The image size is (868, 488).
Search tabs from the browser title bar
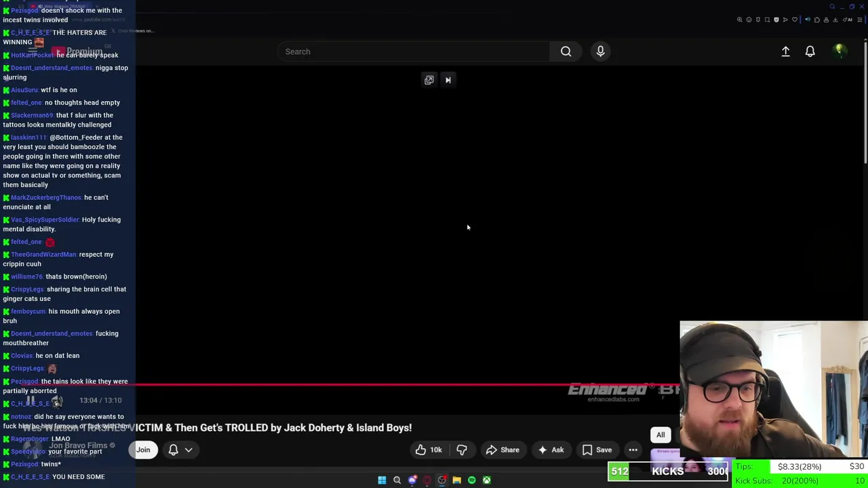[832, 7]
